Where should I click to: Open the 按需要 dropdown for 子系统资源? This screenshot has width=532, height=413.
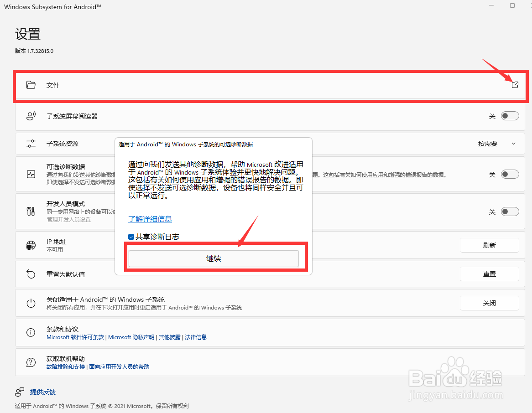(x=500, y=143)
